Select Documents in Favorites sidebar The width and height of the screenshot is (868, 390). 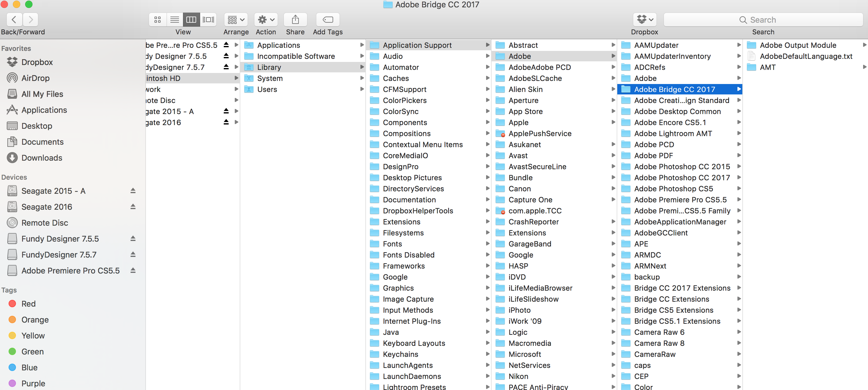[42, 142]
